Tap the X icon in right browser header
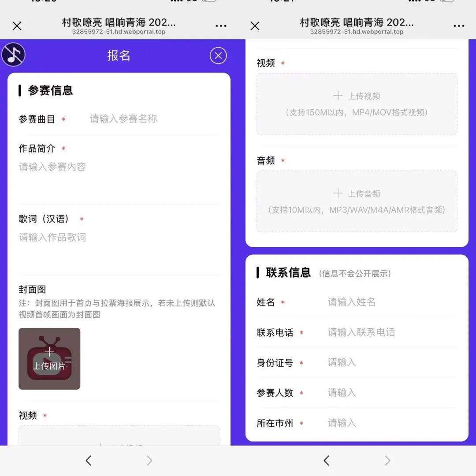476x476 pixels. pos(255,26)
